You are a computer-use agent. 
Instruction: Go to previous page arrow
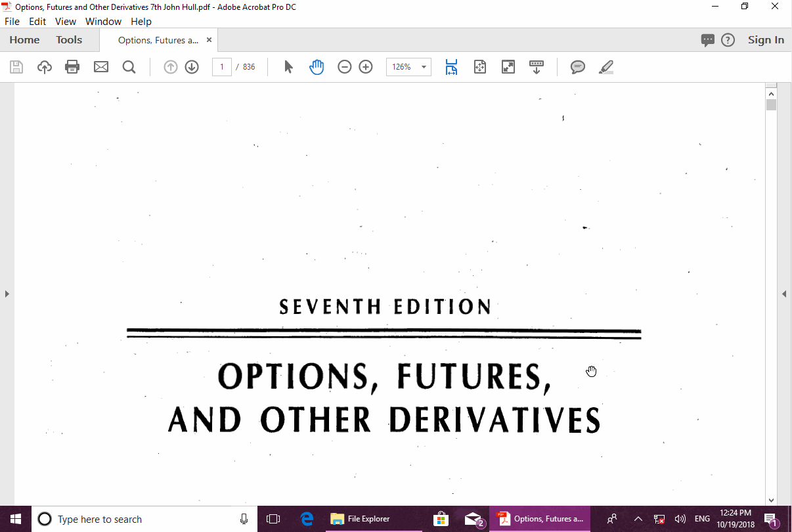coord(171,67)
